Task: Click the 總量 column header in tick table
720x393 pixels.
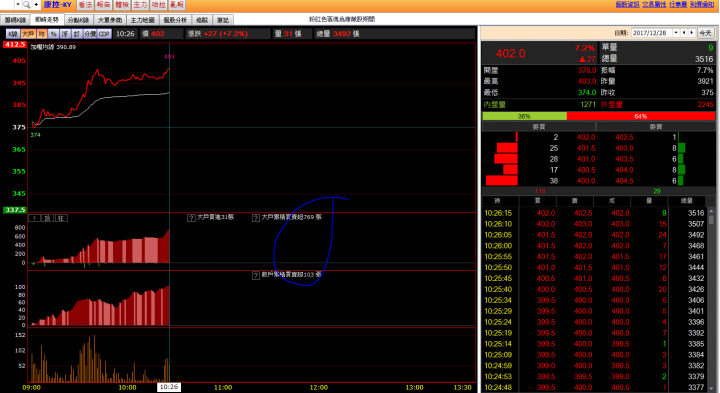Action: pyautogui.click(x=686, y=201)
